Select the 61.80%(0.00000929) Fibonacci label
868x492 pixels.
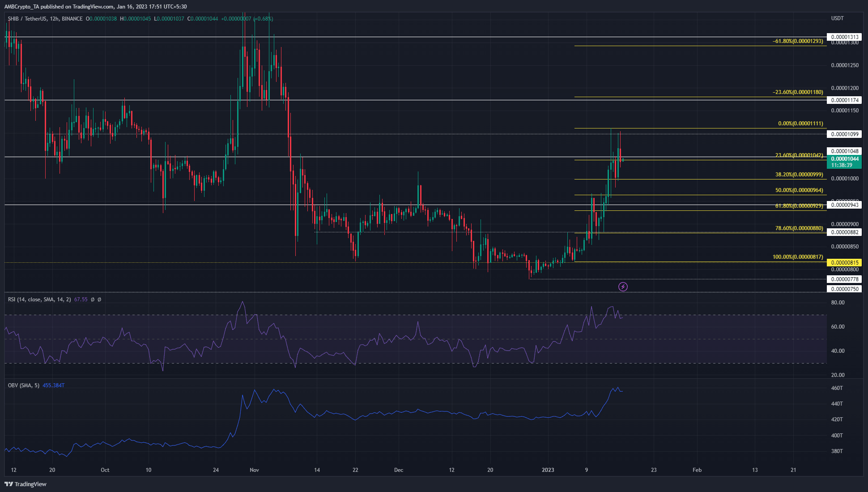pos(799,206)
